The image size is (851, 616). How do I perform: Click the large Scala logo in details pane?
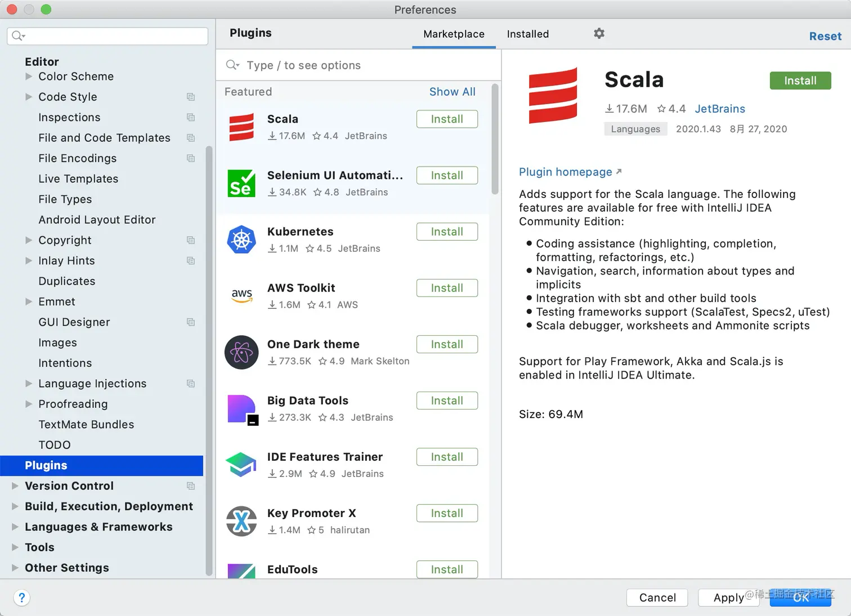553,96
